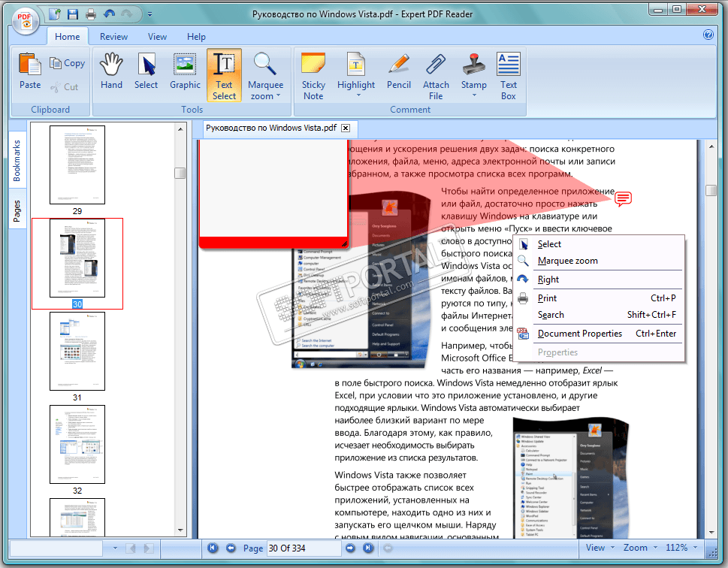Toggle the Text Select tool
Viewport: 728px width, 568px height.
224,75
